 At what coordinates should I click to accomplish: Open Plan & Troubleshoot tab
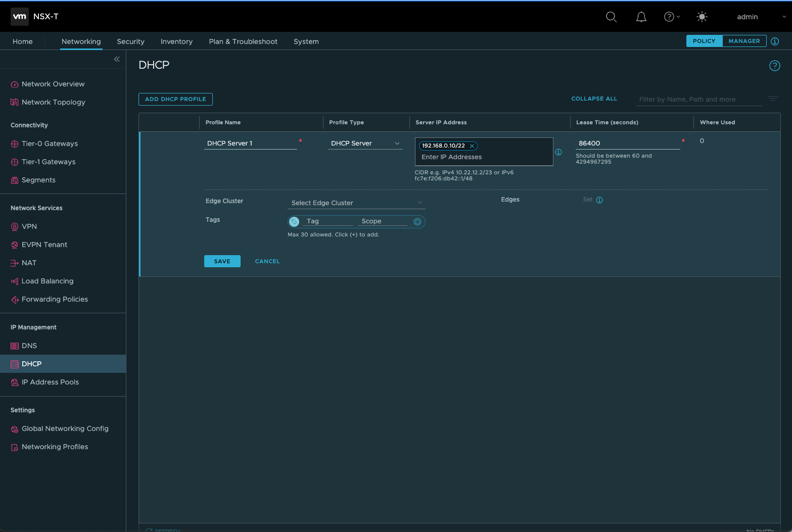pyautogui.click(x=243, y=41)
